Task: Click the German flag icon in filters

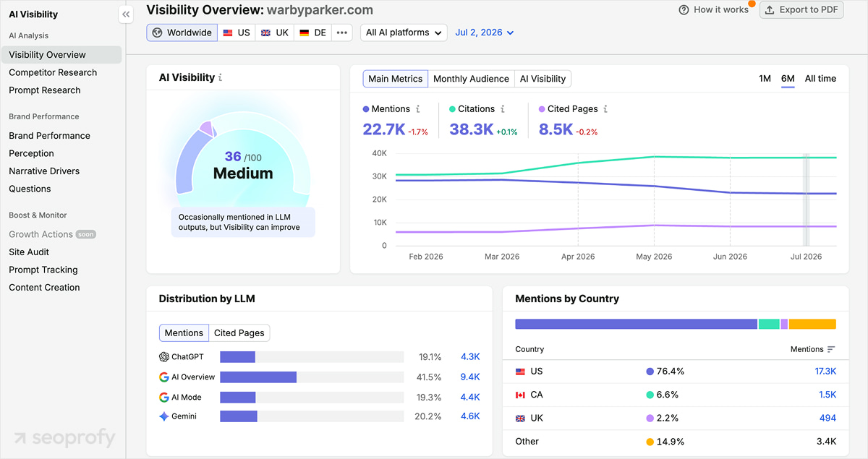Action: point(305,33)
